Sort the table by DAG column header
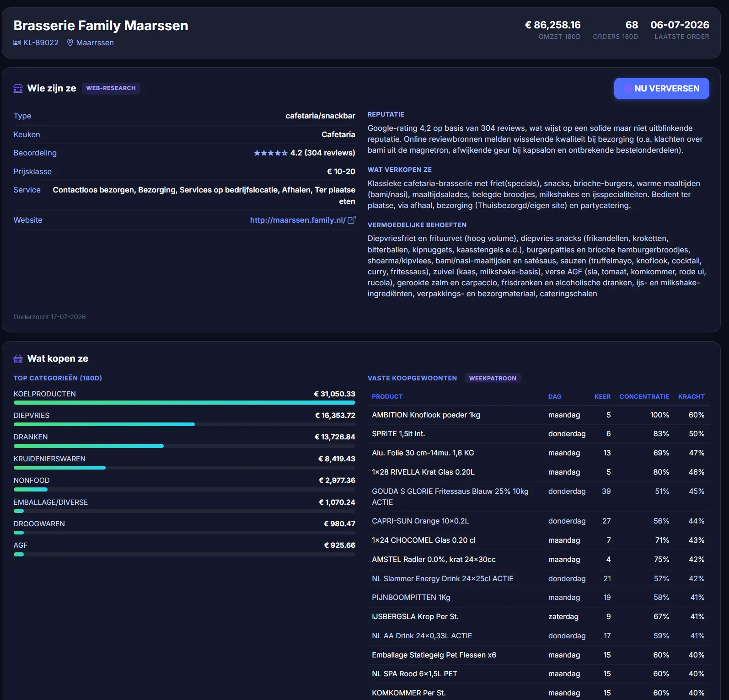 coord(555,396)
